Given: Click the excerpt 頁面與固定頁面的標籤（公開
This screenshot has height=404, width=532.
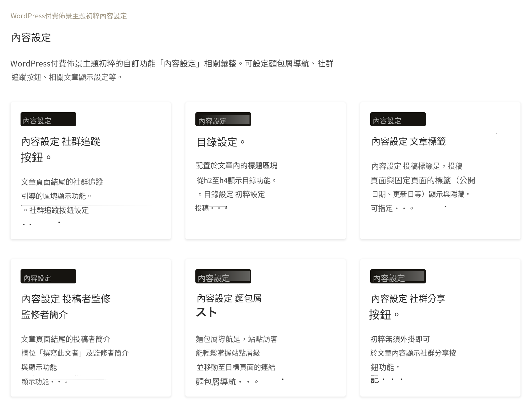Looking at the screenshot, I should click(x=423, y=180).
